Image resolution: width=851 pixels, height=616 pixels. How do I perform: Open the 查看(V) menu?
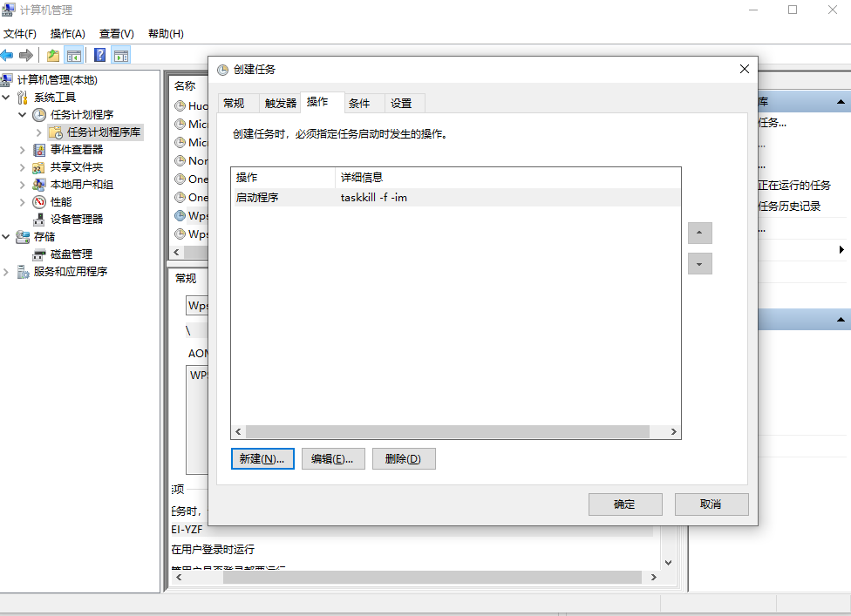[114, 33]
